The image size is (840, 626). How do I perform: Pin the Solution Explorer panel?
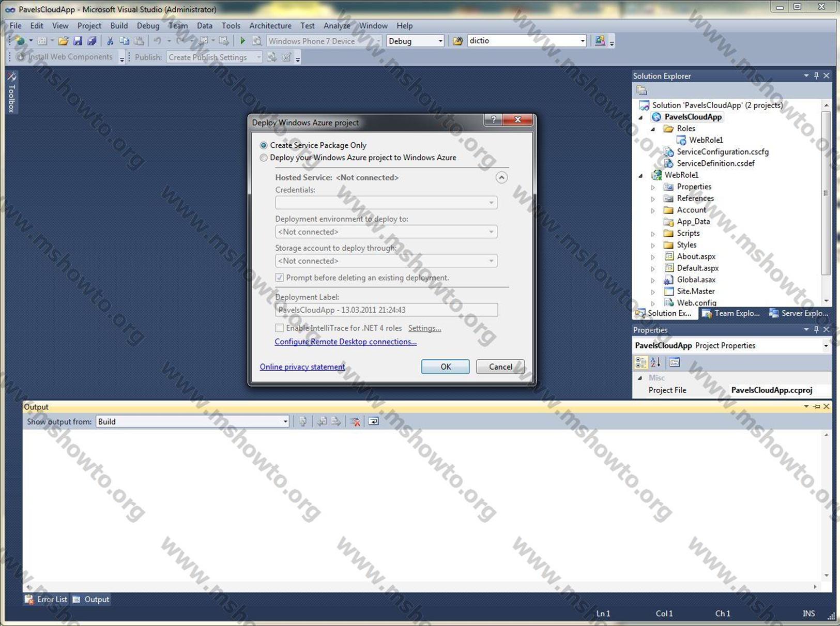click(x=816, y=75)
